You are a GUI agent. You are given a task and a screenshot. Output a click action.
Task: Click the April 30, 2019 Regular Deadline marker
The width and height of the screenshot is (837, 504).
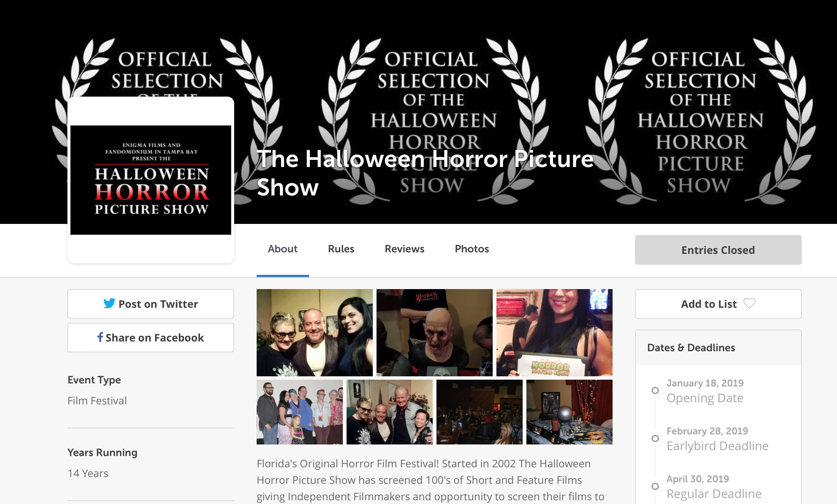point(655,486)
